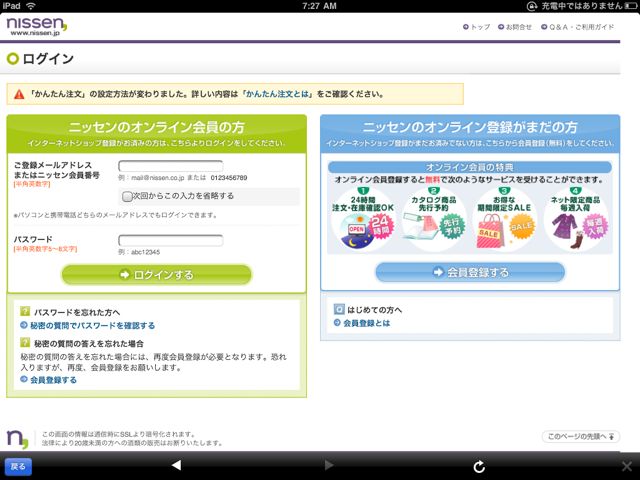The height and width of the screenshot is (480, 640).
Task: Click このページの先頭へ button
Action: (x=580, y=436)
